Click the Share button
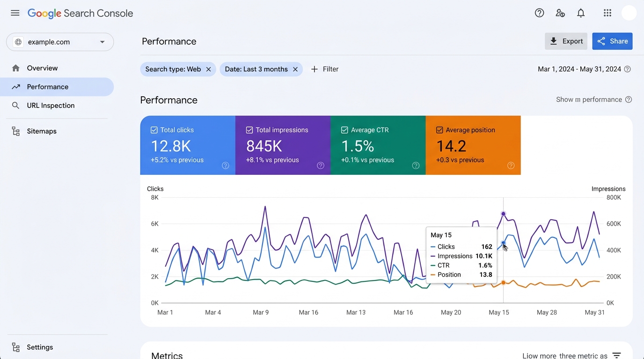Screen dimensions: 644x359 [x=612, y=41]
